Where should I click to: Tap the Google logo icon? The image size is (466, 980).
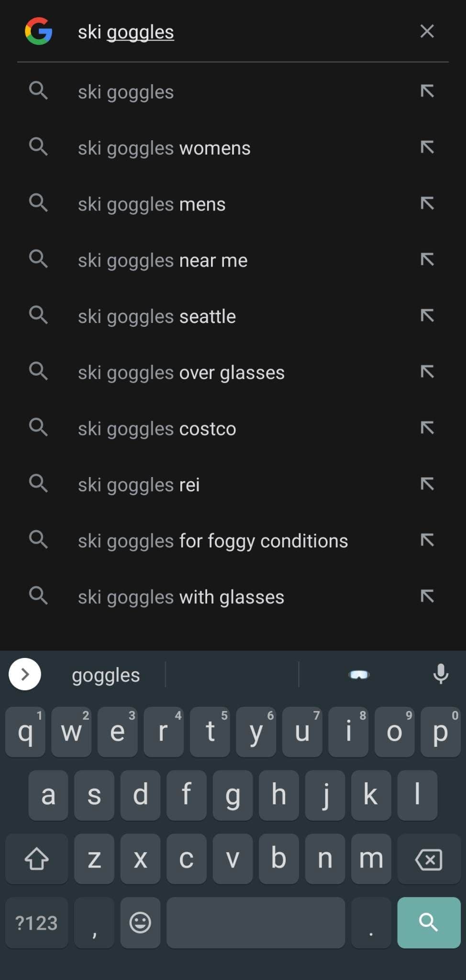click(x=38, y=32)
